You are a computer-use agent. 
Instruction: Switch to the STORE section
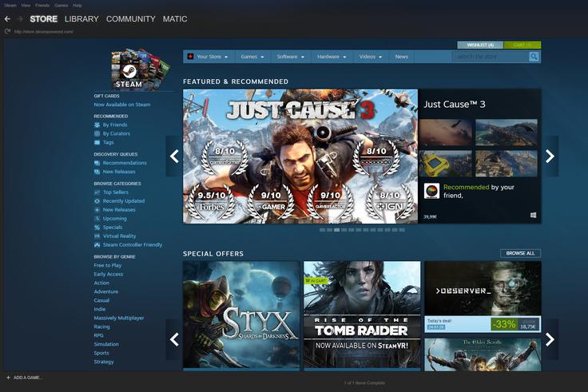(x=43, y=18)
